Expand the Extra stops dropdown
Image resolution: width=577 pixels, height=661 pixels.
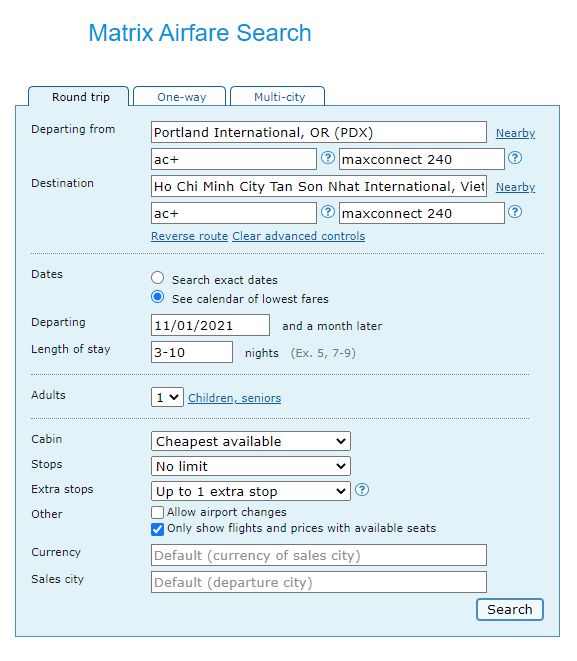pyautogui.click(x=251, y=491)
